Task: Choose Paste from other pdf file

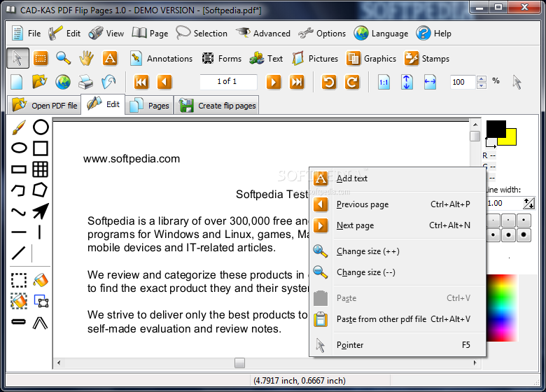Action: click(398, 319)
